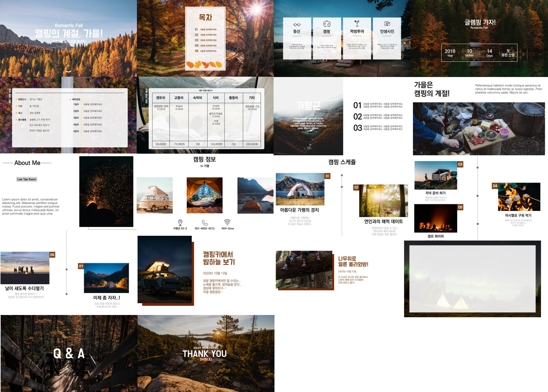Click the large 02 number beside 가평군
This screenshot has width=548, height=392.
[x=358, y=116]
